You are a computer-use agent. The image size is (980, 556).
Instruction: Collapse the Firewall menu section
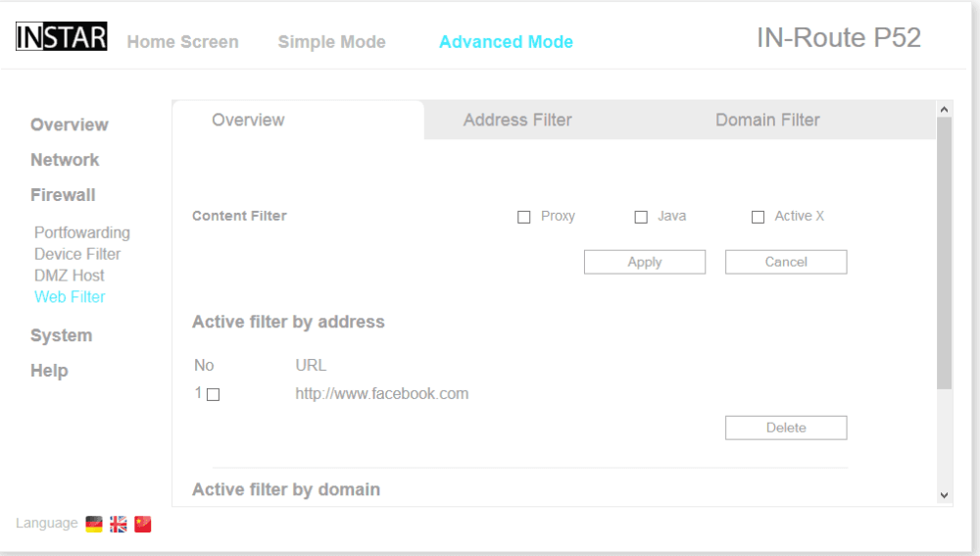[63, 195]
